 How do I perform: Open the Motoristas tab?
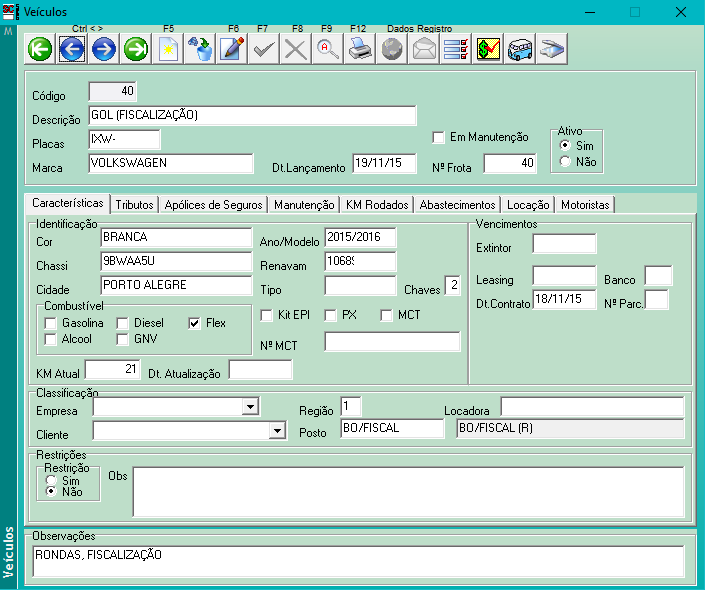[584, 204]
